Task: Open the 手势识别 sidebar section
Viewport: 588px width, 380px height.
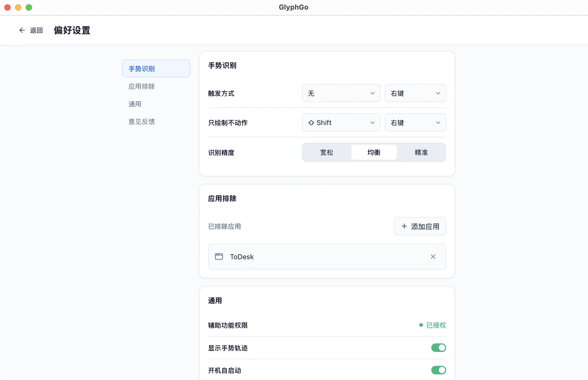Action: [x=156, y=69]
